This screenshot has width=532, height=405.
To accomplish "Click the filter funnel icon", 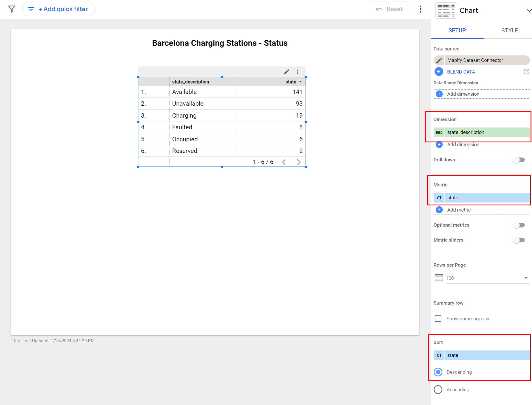I will point(12,9).
